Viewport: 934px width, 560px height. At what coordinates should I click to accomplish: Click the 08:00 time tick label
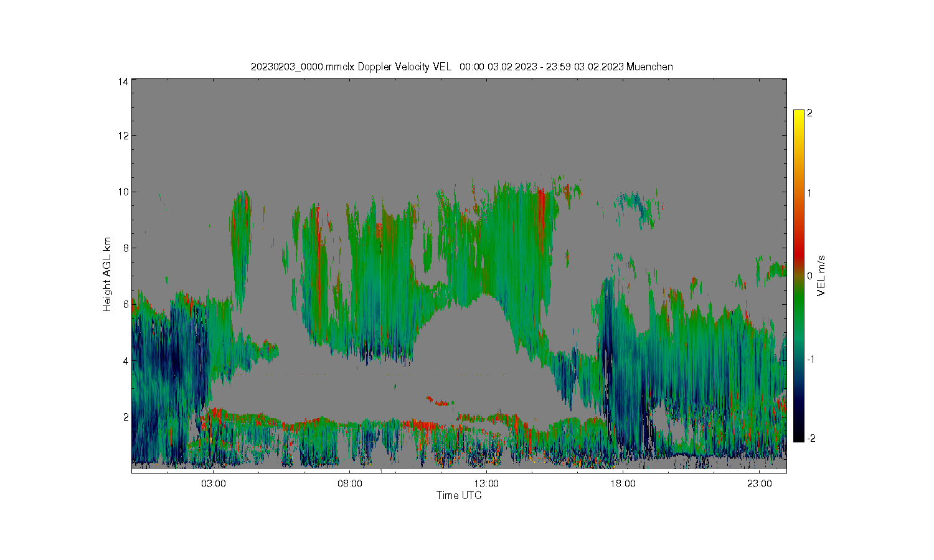[350, 483]
